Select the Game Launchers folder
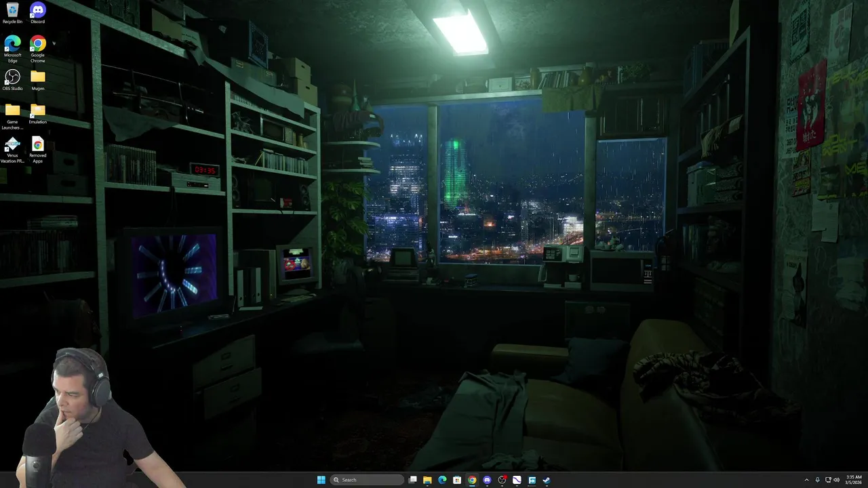The height and width of the screenshot is (488, 868). 12,116
